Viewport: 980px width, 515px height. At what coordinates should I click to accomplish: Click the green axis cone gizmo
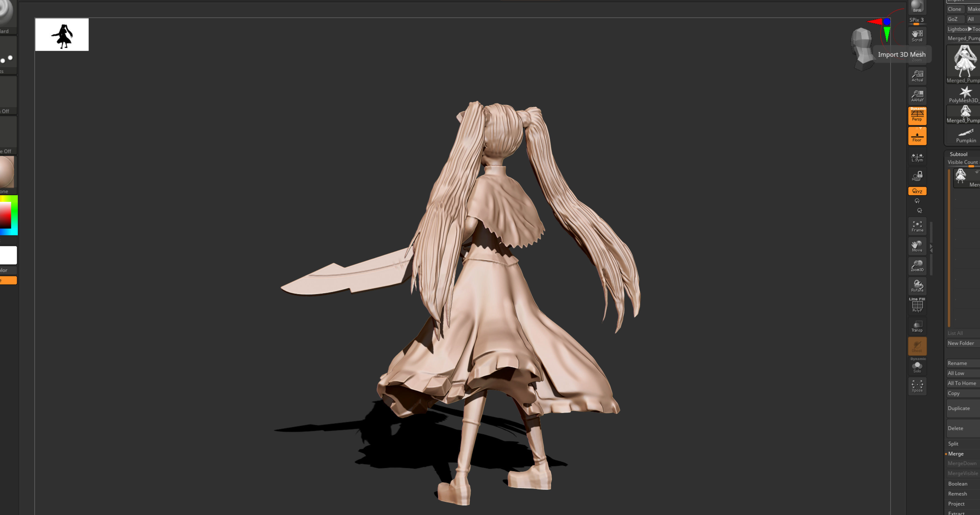point(887,34)
